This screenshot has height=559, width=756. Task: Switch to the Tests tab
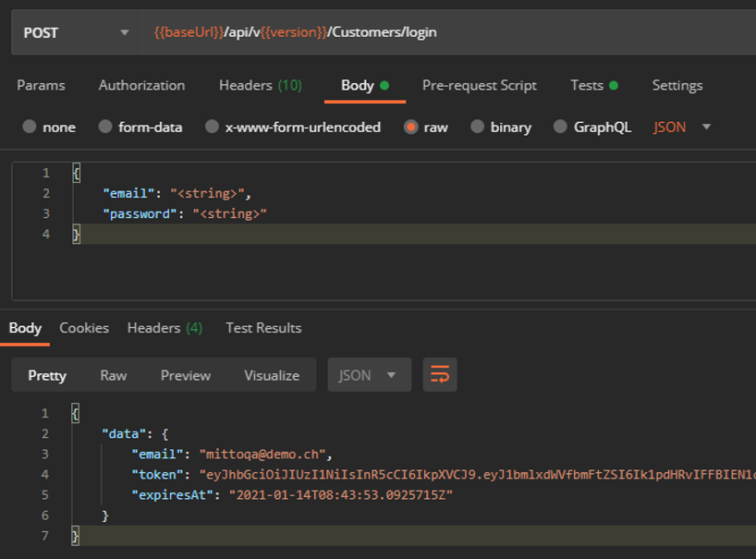[594, 85]
